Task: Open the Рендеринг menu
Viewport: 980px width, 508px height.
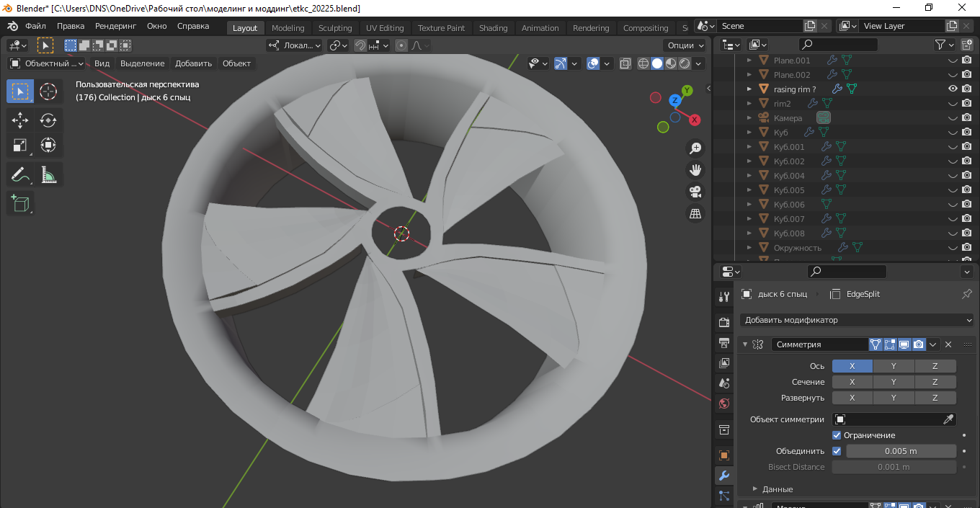Action: (115, 26)
